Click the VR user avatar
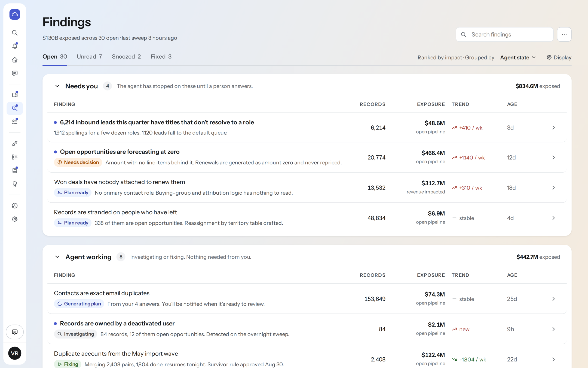 [x=15, y=353]
